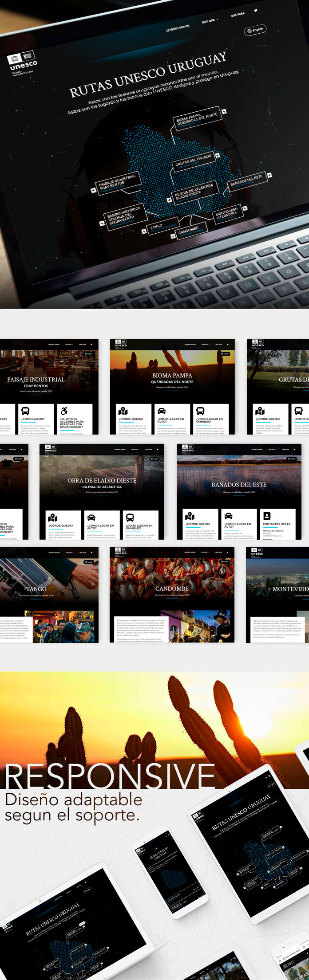Expand the EXPLORE dropdown in laptop nav
Image resolution: width=309 pixels, height=980 pixels.
tap(210, 21)
